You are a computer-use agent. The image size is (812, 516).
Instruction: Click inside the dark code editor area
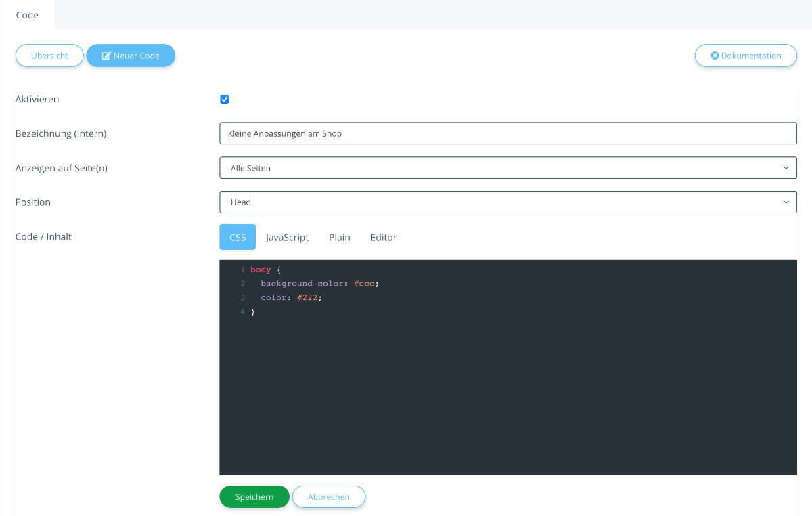tap(508, 367)
